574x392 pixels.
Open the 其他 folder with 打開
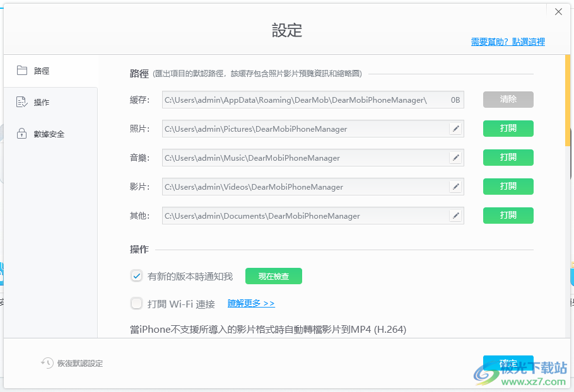click(508, 216)
